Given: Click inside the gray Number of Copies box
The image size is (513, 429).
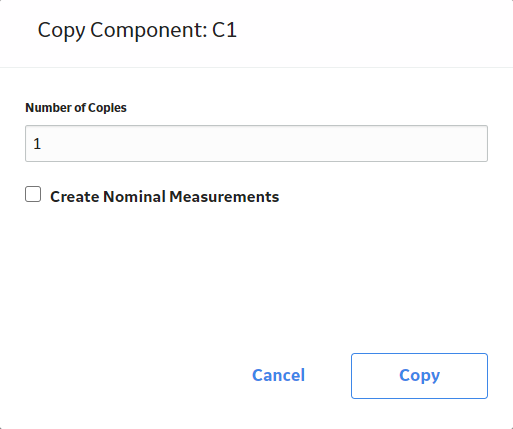Looking at the screenshot, I should [256, 144].
